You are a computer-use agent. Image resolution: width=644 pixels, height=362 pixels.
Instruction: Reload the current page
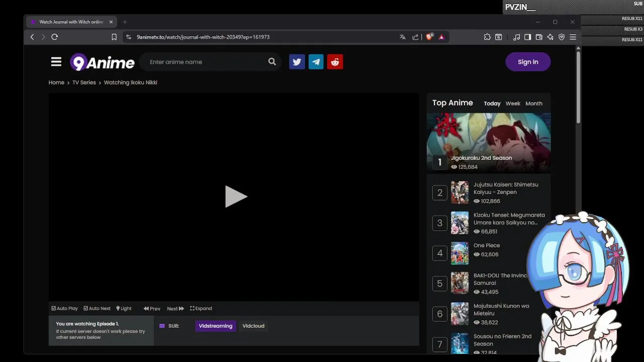[x=55, y=37]
